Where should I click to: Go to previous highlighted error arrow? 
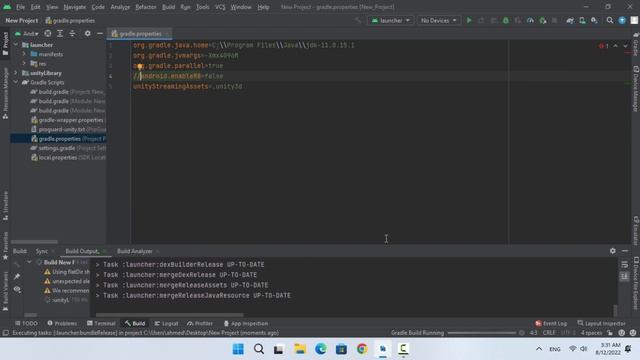click(x=616, y=46)
